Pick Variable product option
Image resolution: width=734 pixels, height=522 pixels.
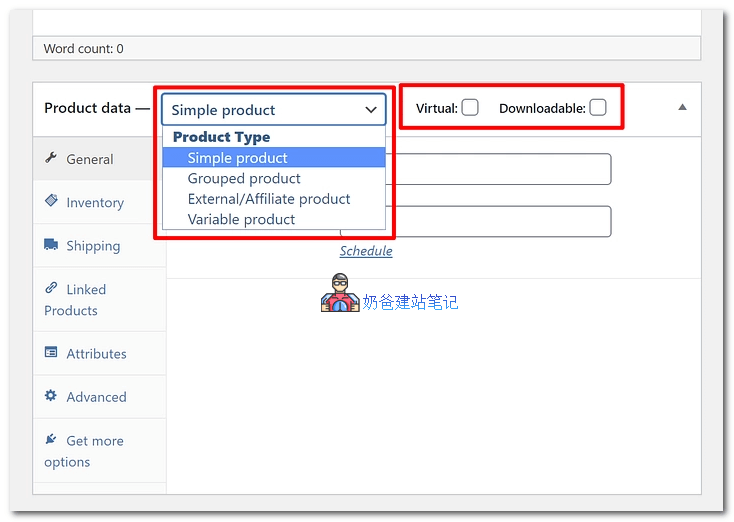[x=274, y=219]
